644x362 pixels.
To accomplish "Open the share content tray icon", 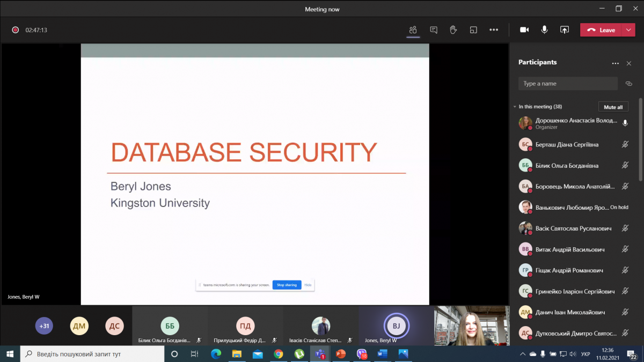I will point(564,30).
